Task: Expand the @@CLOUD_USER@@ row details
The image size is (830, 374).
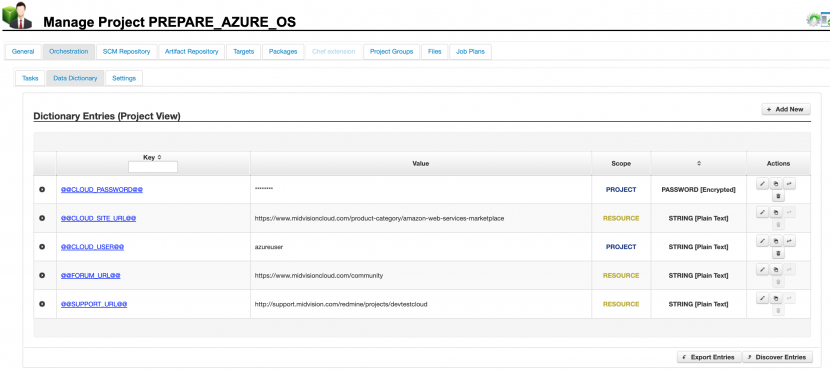Action: [42, 247]
